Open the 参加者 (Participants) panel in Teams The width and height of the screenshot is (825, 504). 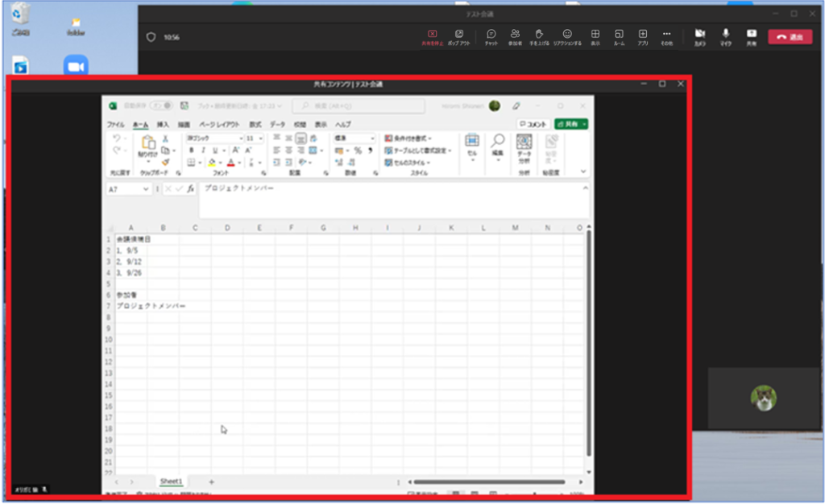point(515,36)
